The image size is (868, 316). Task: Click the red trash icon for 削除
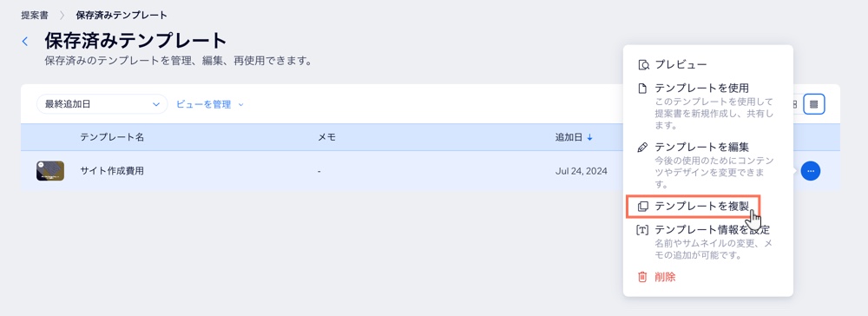pos(642,277)
